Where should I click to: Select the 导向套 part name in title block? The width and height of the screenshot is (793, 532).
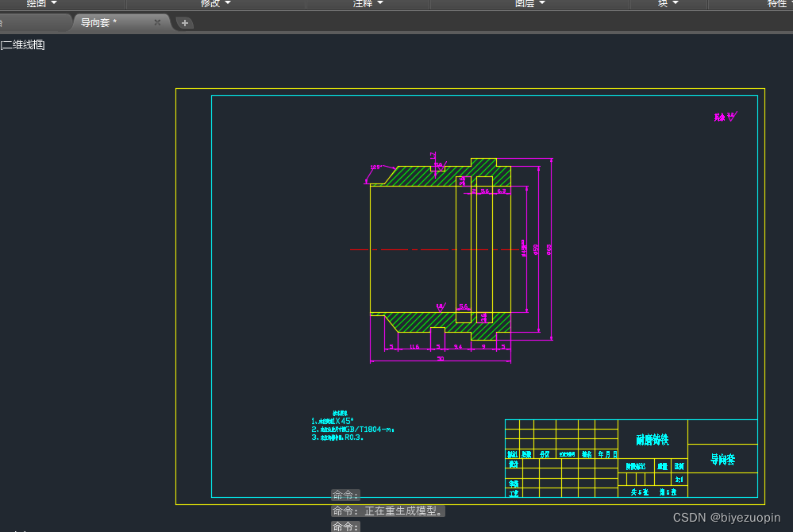pos(722,459)
